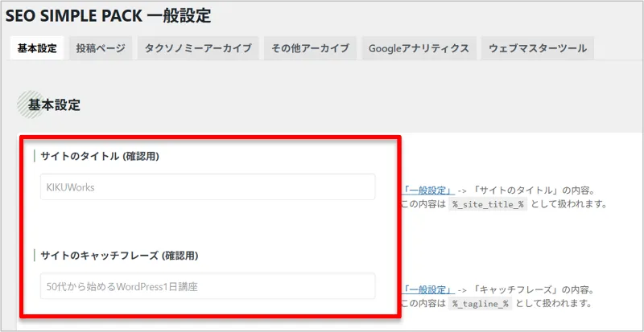Viewport: 644px width, 332px height.
Task: Click the %_site_title_% code snippet
Action: tap(489, 205)
